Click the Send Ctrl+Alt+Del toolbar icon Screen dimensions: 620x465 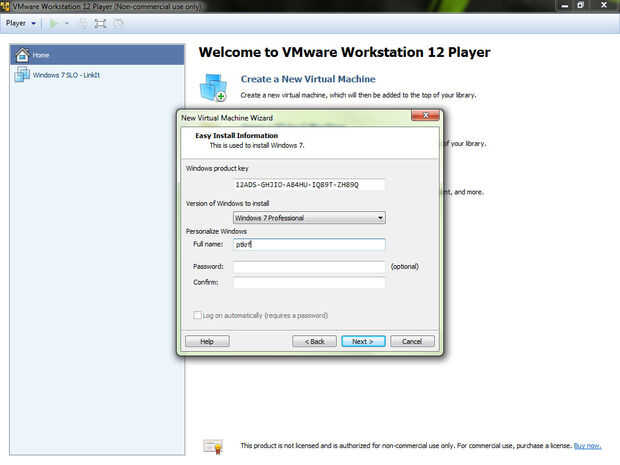click(84, 24)
